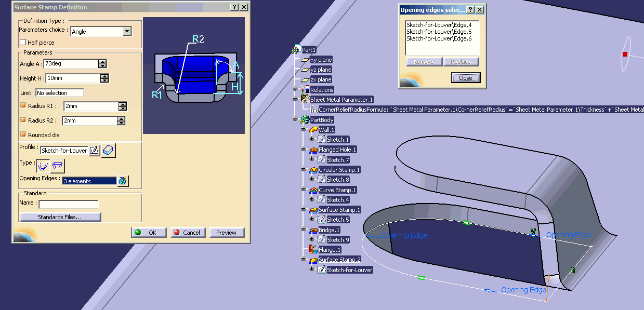Click help button in Surface Stamp Definition title
Screen dimensions: 644x310
coord(234,7)
